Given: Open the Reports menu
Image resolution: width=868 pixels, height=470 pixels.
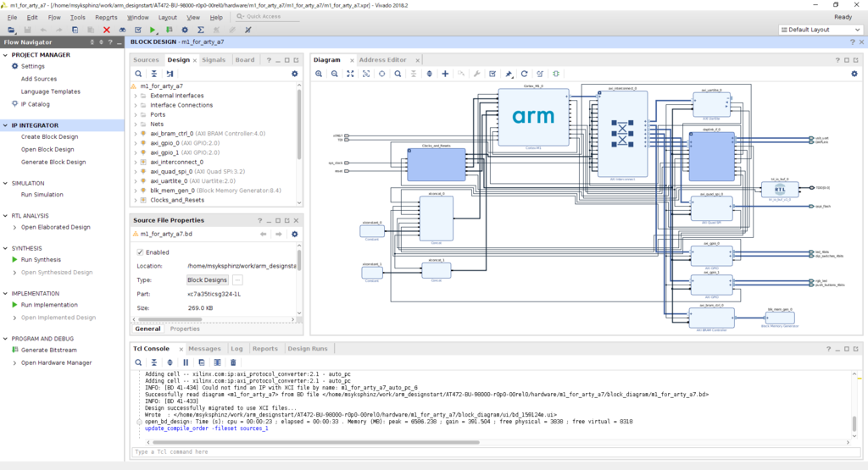Looking at the screenshot, I should click(106, 17).
